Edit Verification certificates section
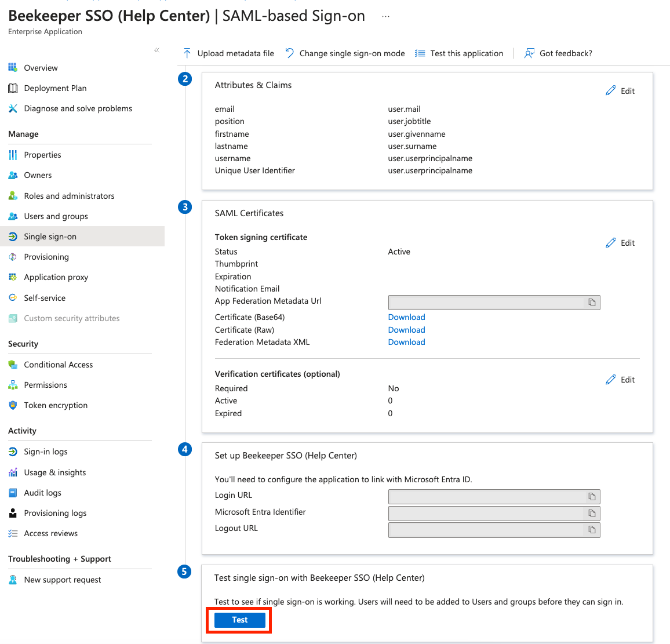The height and width of the screenshot is (644, 670). pyautogui.click(x=620, y=380)
